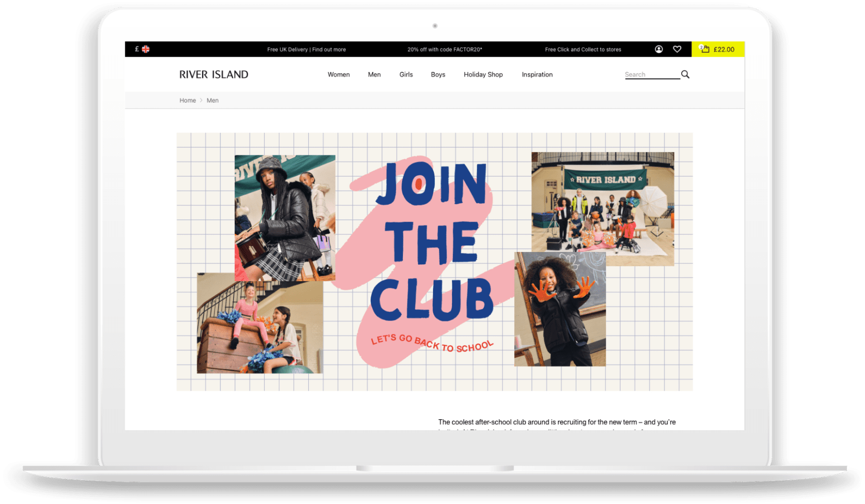
Task: Click the after-school club paragraph text
Action: 557,425
